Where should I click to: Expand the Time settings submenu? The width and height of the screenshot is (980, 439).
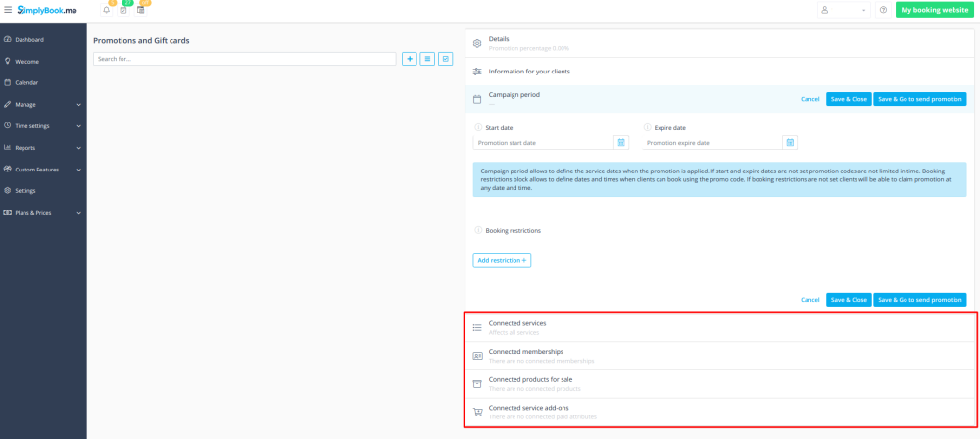[x=43, y=125]
